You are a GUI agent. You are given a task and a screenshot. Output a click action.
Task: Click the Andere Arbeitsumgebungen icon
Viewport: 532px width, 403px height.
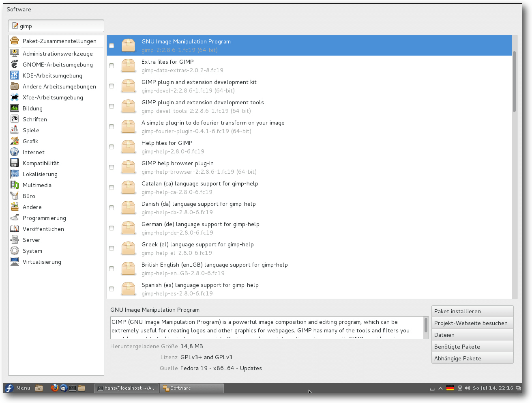(15, 86)
